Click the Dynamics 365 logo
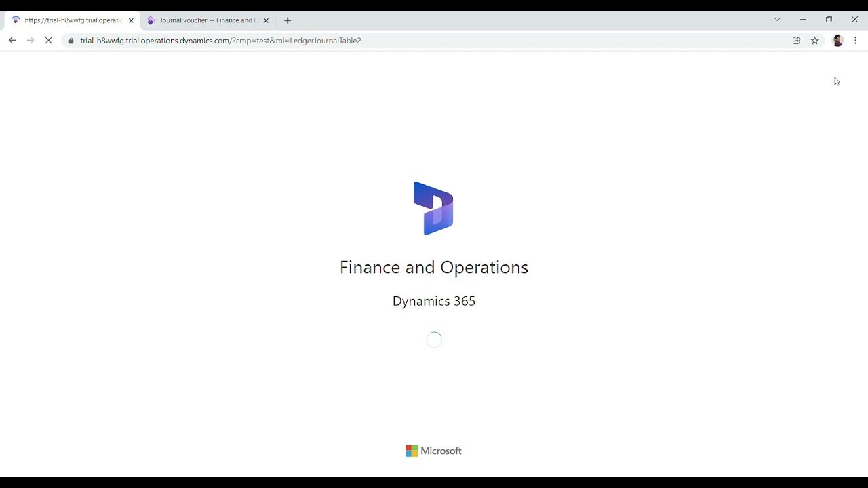 coord(433,208)
